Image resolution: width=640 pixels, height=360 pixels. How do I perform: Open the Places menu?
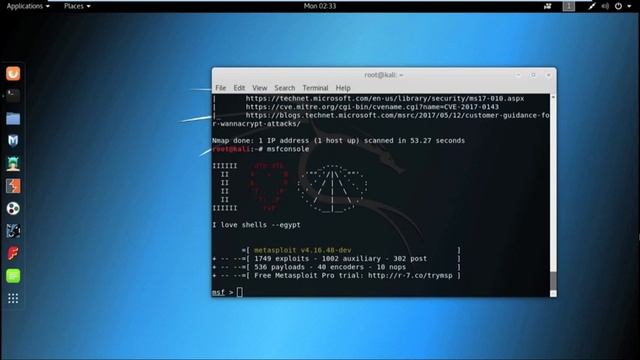(77, 6)
